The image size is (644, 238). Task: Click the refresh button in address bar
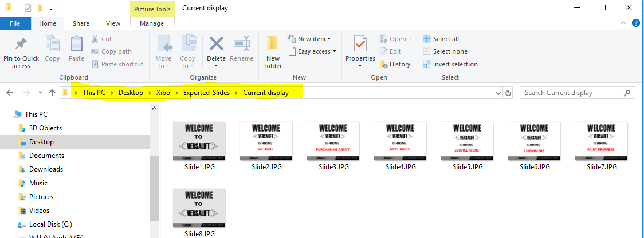[x=508, y=93]
